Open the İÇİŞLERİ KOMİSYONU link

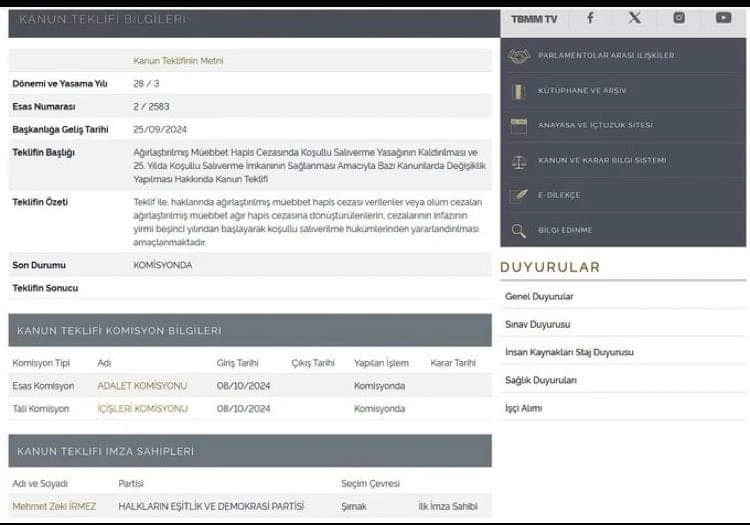tap(143, 409)
